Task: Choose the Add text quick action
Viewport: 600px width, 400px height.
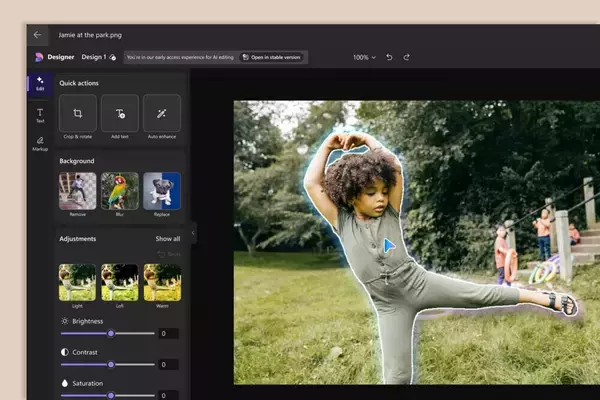Action: 120,113
